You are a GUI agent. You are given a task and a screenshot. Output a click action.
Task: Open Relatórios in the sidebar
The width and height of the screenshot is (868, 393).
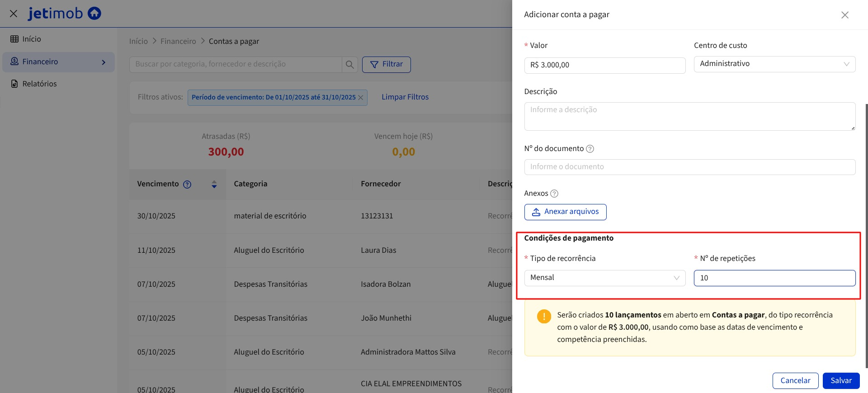pyautogui.click(x=39, y=84)
